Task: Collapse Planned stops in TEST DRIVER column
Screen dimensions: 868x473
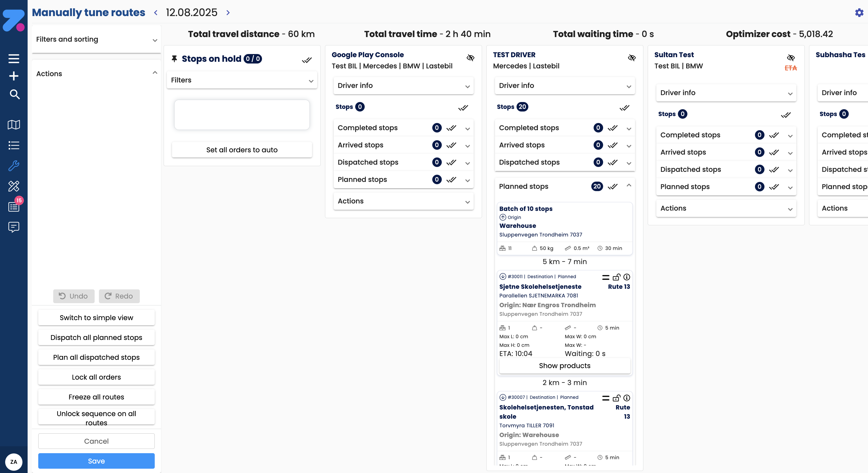Action: coord(629,186)
